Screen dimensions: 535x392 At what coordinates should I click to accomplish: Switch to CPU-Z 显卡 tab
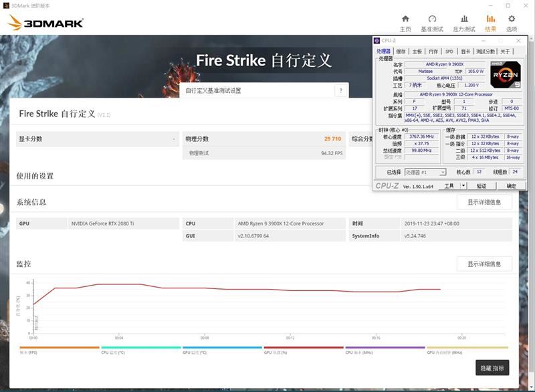click(465, 52)
